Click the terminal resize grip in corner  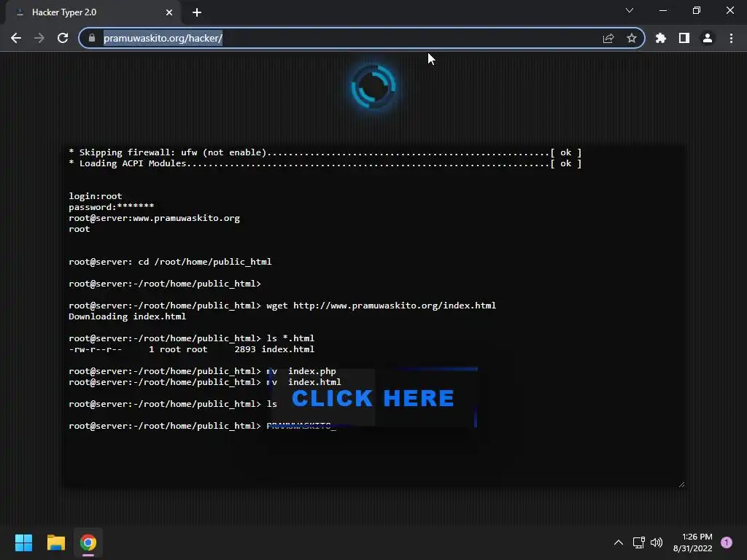(682, 484)
